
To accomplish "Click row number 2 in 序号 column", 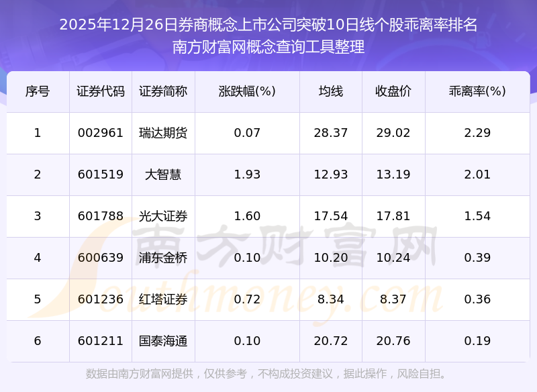I will 38,175.
